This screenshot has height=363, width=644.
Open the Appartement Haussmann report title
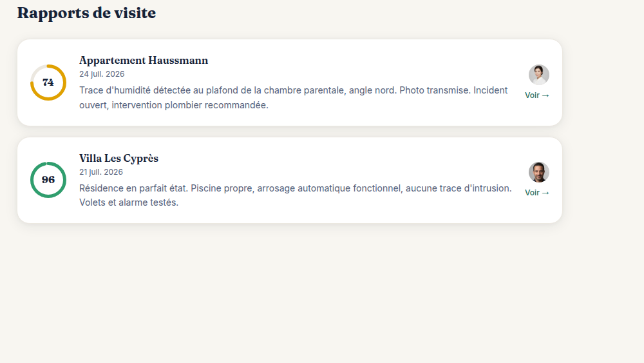click(x=144, y=61)
